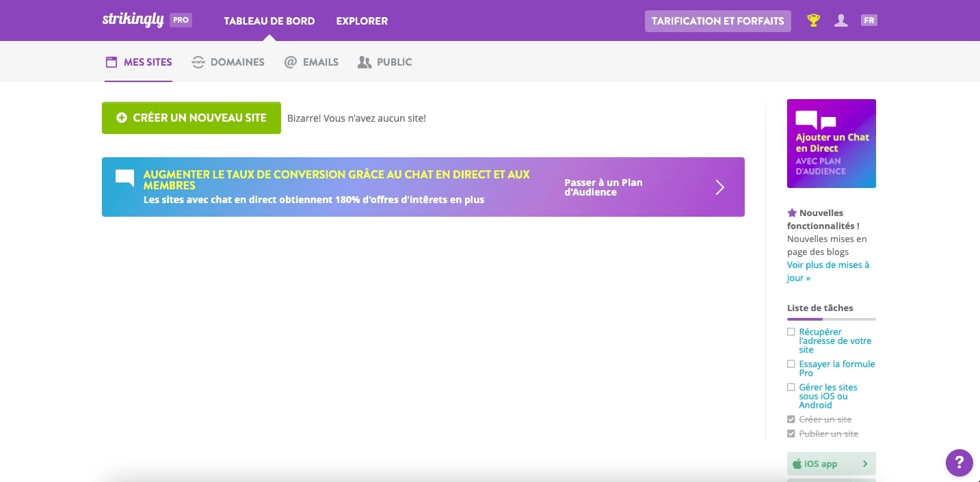Open the MES SITES calendar icon
Image resolution: width=980 pixels, height=482 pixels.
click(x=111, y=62)
